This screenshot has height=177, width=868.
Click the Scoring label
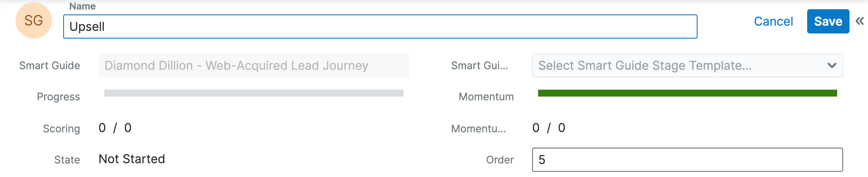pyautogui.click(x=61, y=129)
